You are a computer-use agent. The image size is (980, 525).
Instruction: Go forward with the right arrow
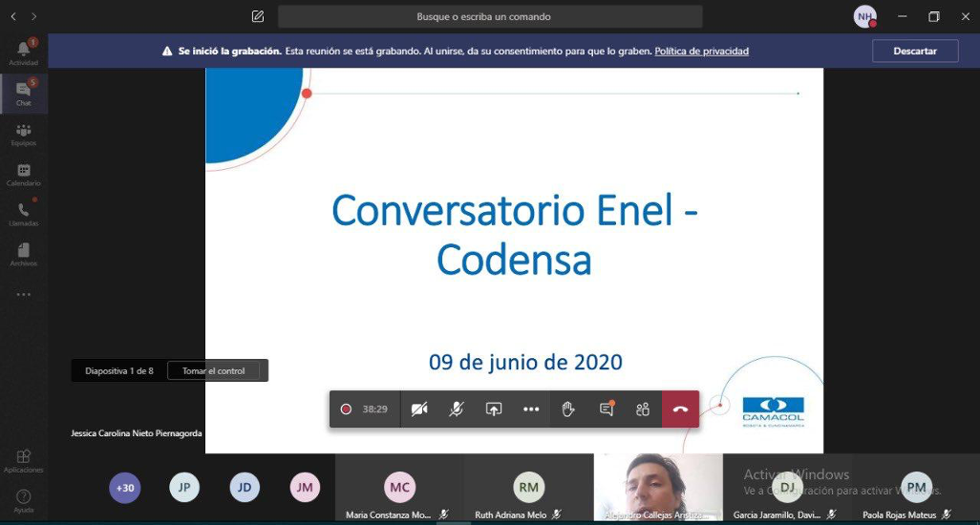(x=33, y=17)
